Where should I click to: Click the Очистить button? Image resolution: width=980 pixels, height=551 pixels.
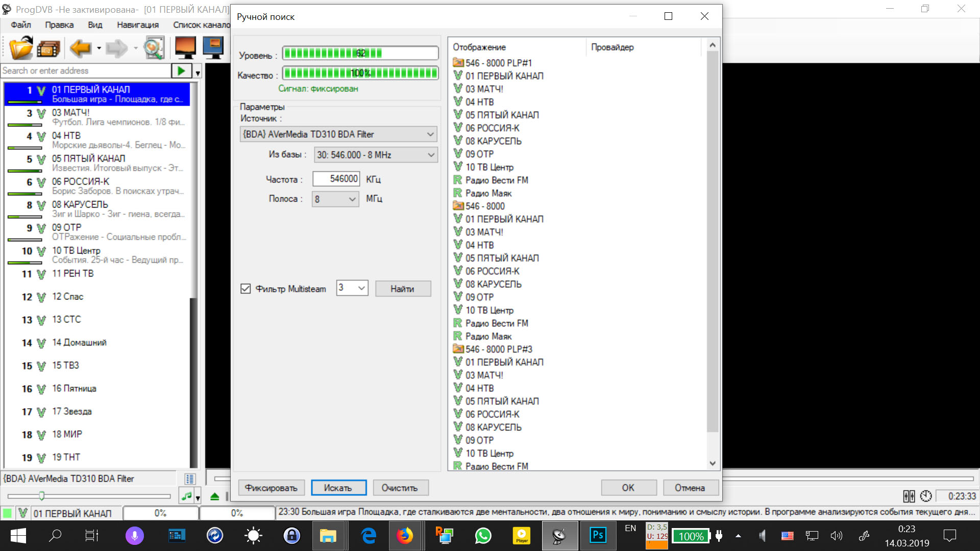pyautogui.click(x=400, y=488)
